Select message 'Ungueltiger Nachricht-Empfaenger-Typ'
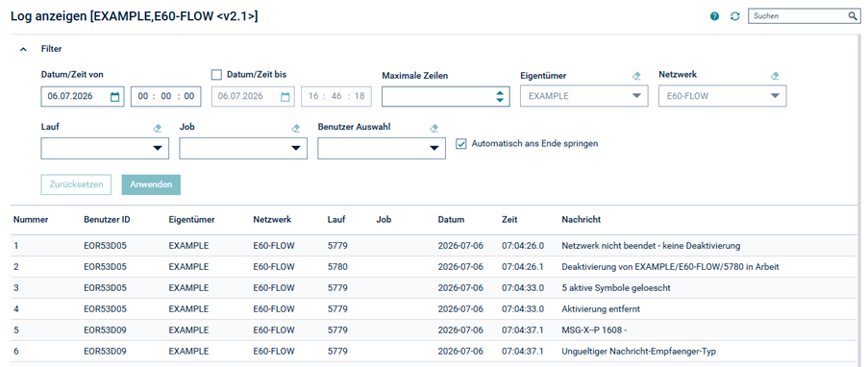 pyautogui.click(x=639, y=351)
